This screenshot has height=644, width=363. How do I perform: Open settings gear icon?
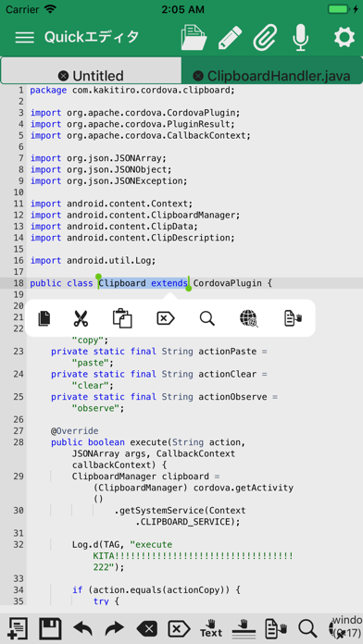point(344,37)
